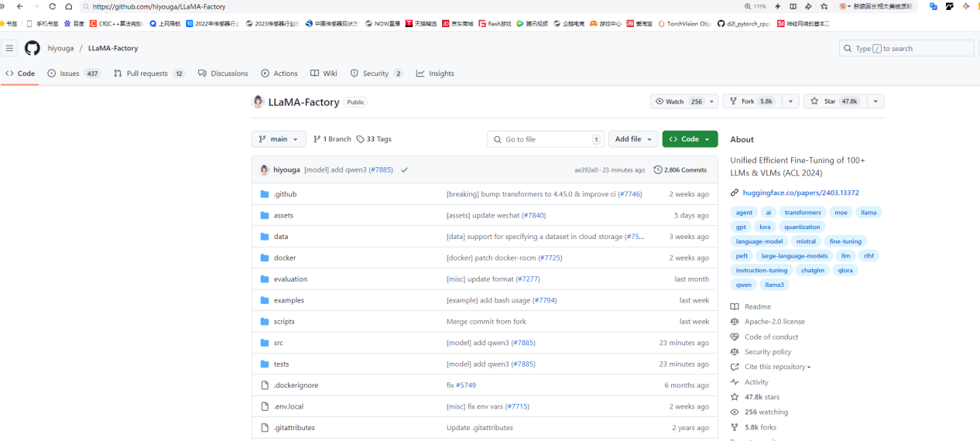Click the scale icon beside Apache-2.0 license
The width and height of the screenshot is (980, 441).
(735, 322)
